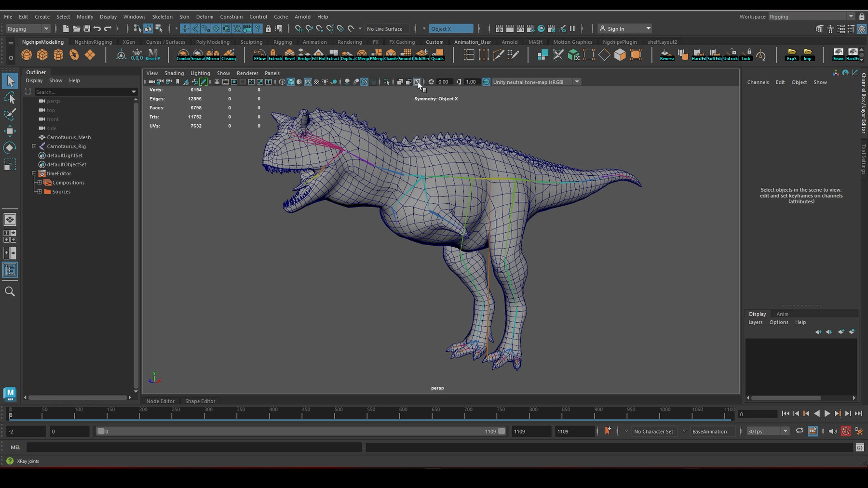Select Carnotaurus_Mesh in the Outliner

click(68, 137)
